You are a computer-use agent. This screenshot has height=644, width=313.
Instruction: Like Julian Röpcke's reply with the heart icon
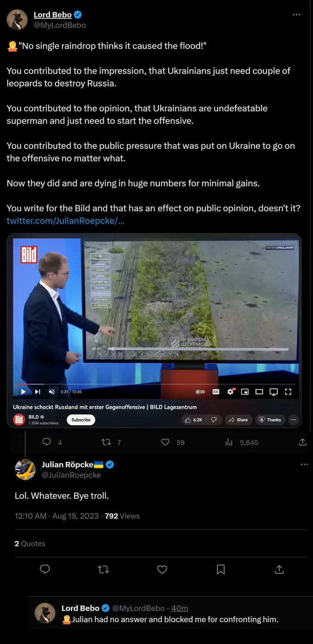(x=162, y=569)
